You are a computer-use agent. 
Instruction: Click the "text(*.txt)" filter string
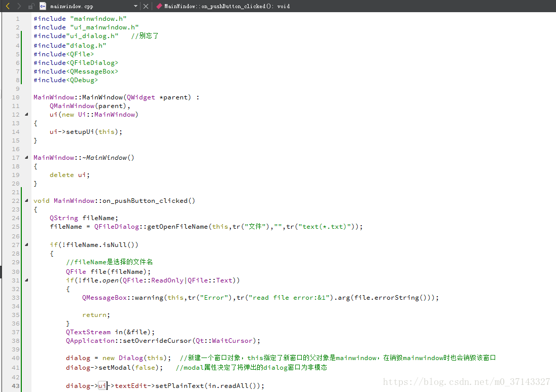click(x=325, y=227)
